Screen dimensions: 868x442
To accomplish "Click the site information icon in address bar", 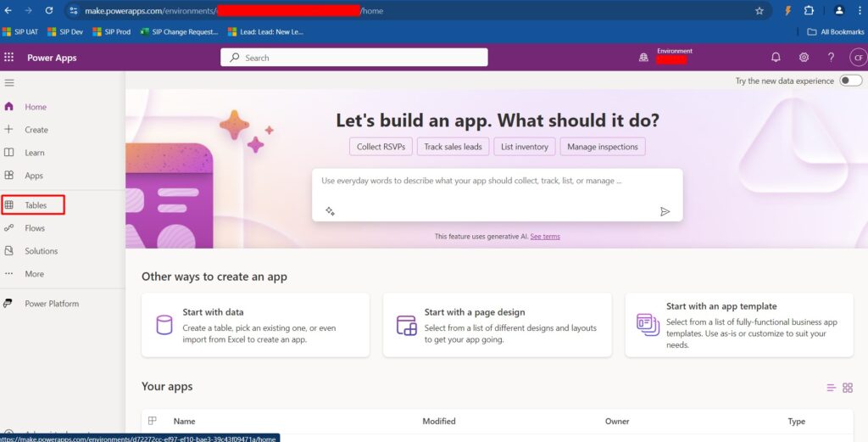I will [x=74, y=10].
